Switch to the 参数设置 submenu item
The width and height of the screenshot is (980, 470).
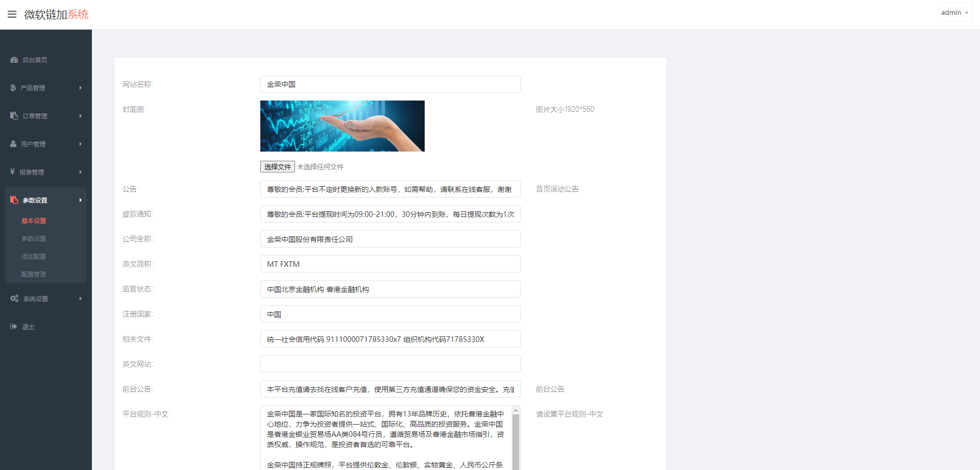33,238
